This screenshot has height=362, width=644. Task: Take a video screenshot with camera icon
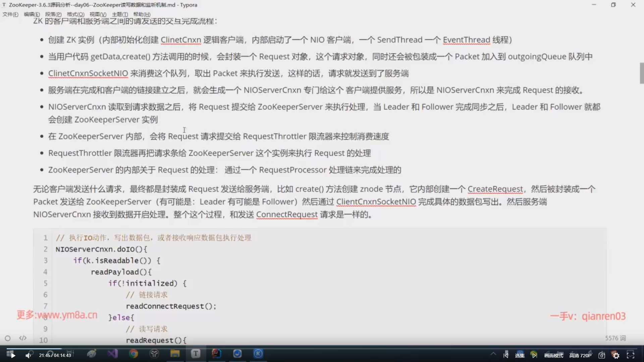click(x=602, y=356)
